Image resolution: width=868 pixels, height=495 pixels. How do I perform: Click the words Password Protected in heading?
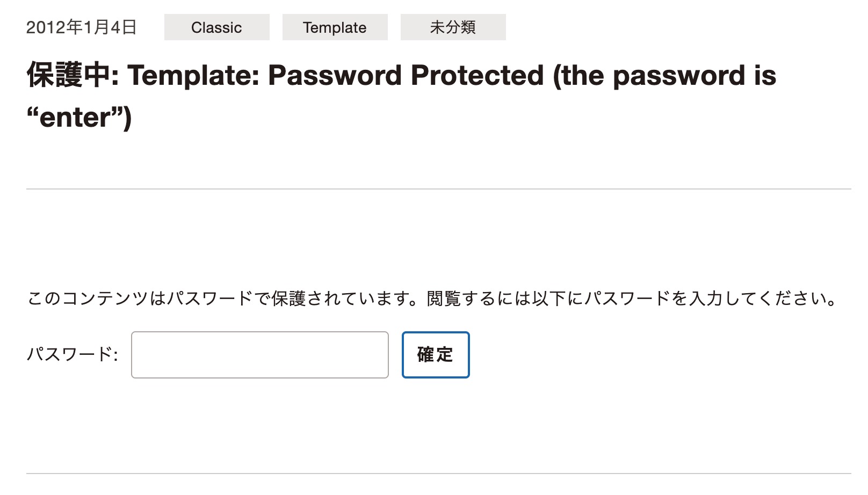click(406, 76)
